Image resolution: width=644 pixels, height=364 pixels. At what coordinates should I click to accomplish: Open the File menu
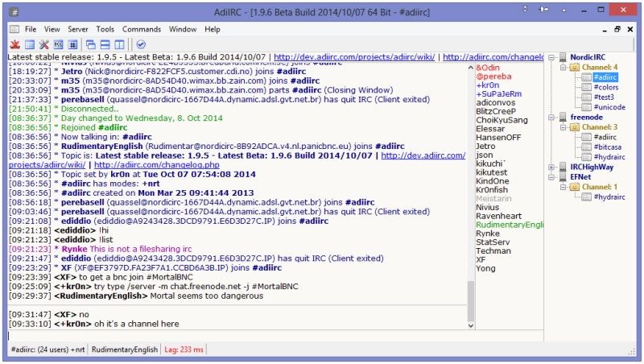pos(31,29)
